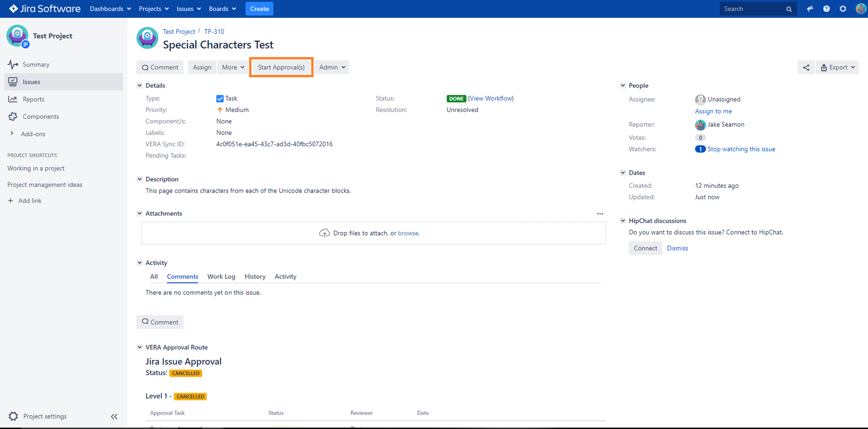Screen dimensions: 868x429
Task: Click the Create button
Action: (x=259, y=9)
